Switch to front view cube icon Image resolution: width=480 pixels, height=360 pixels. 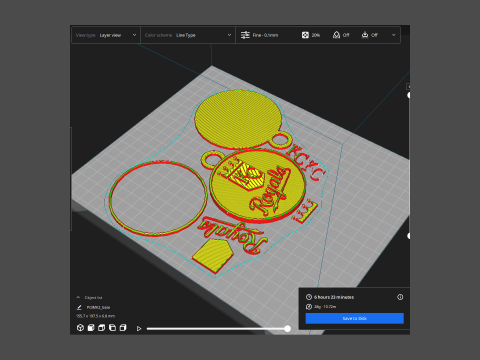[x=91, y=328]
